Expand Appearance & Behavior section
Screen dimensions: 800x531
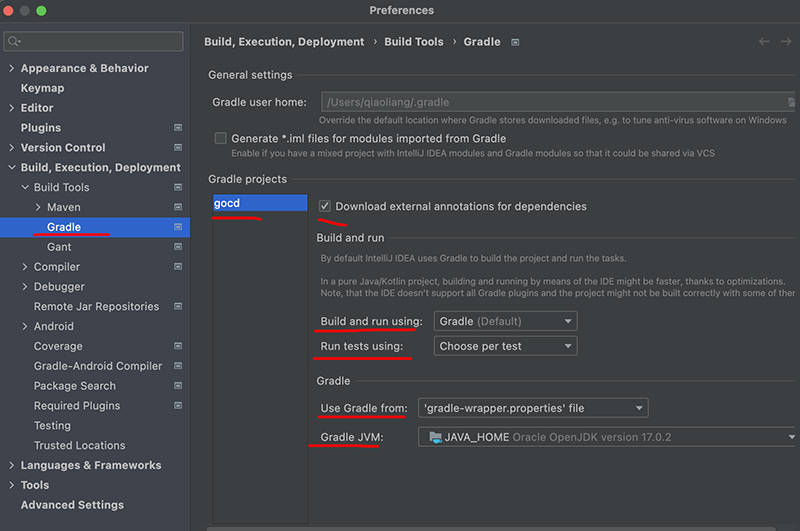(11, 68)
